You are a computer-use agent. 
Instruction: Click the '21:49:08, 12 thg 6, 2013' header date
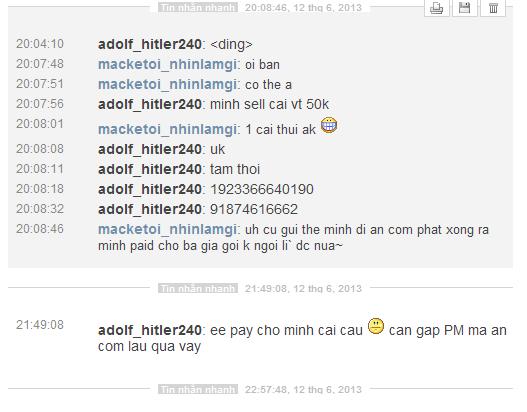point(303,288)
